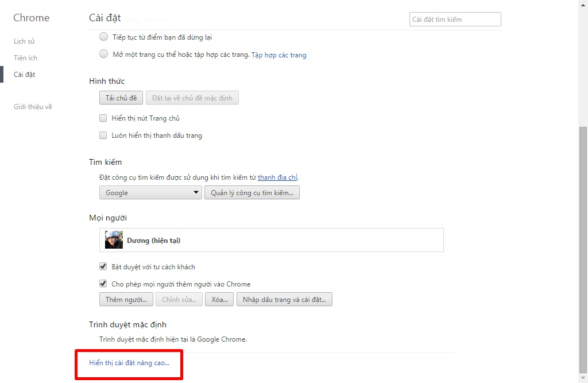This screenshot has width=588, height=383.
Task: Uncheck 'Cho phép mọi người thêm người vào Chrome'
Action: tap(103, 284)
